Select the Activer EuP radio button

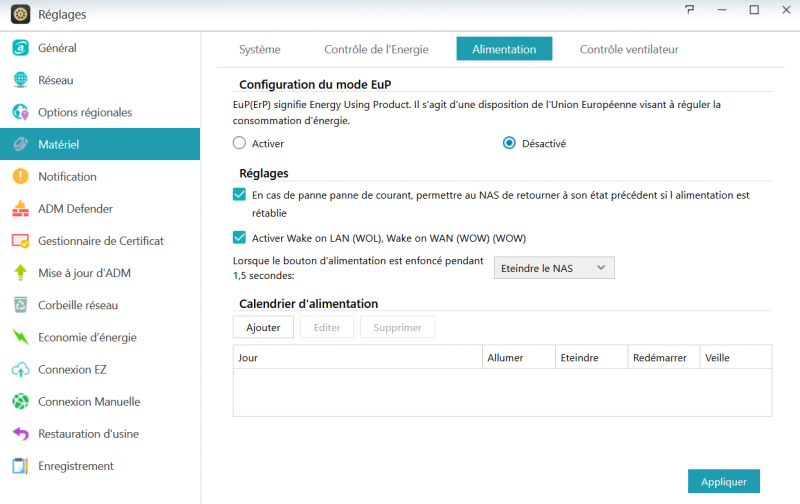point(239,143)
